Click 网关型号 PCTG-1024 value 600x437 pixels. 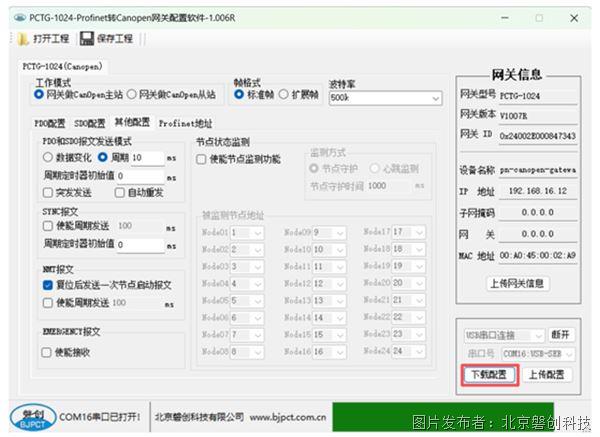tap(538, 96)
